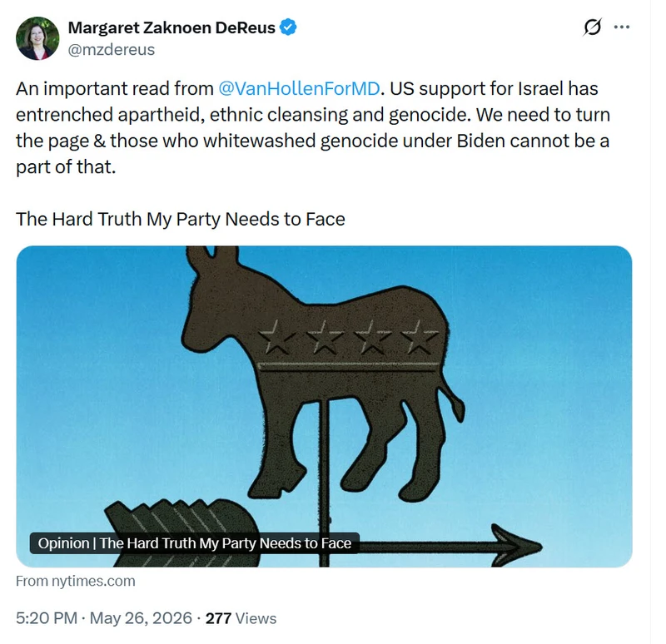Click the 5:20 PM timestamp
This screenshot has height=644, width=666.
click(x=47, y=618)
